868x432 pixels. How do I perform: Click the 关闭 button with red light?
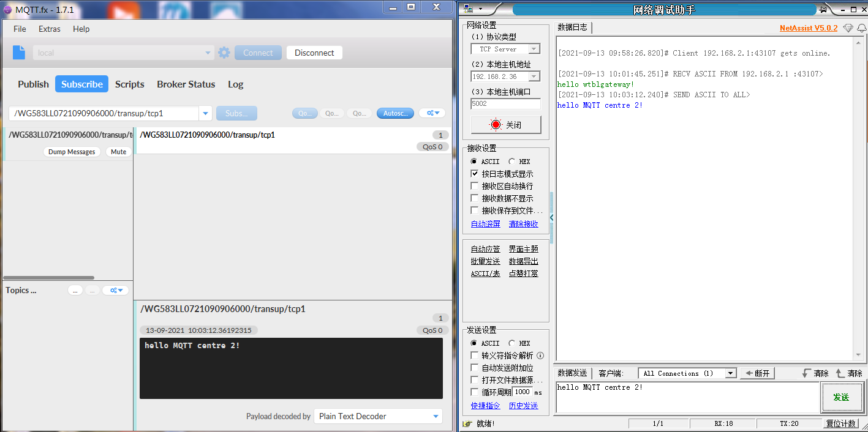point(506,125)
